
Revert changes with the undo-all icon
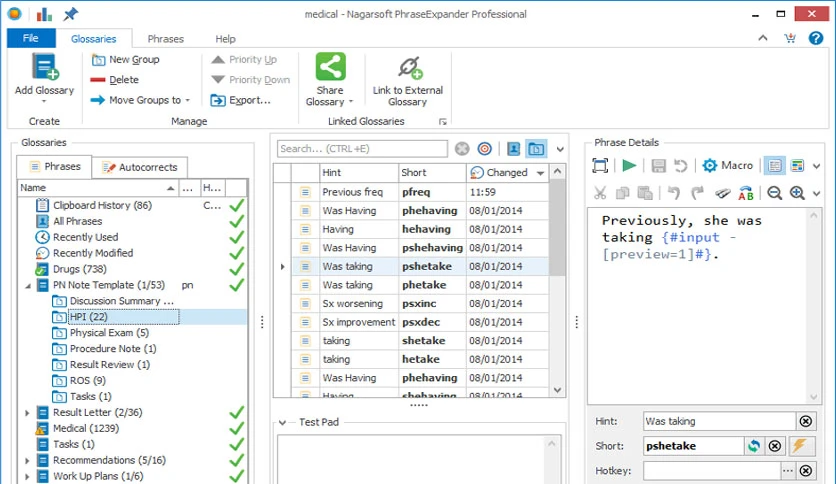pyautogui.click(x=680, y=166)
